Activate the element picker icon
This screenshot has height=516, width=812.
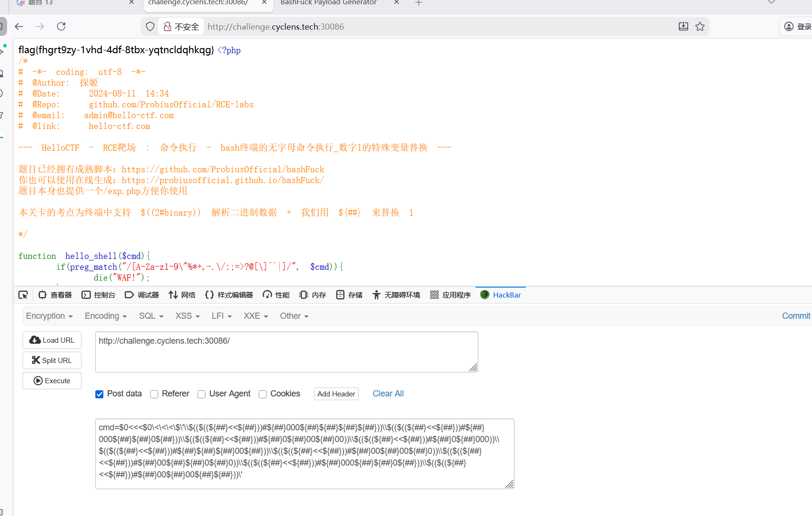pyautogui.click(x=23, y=295)
